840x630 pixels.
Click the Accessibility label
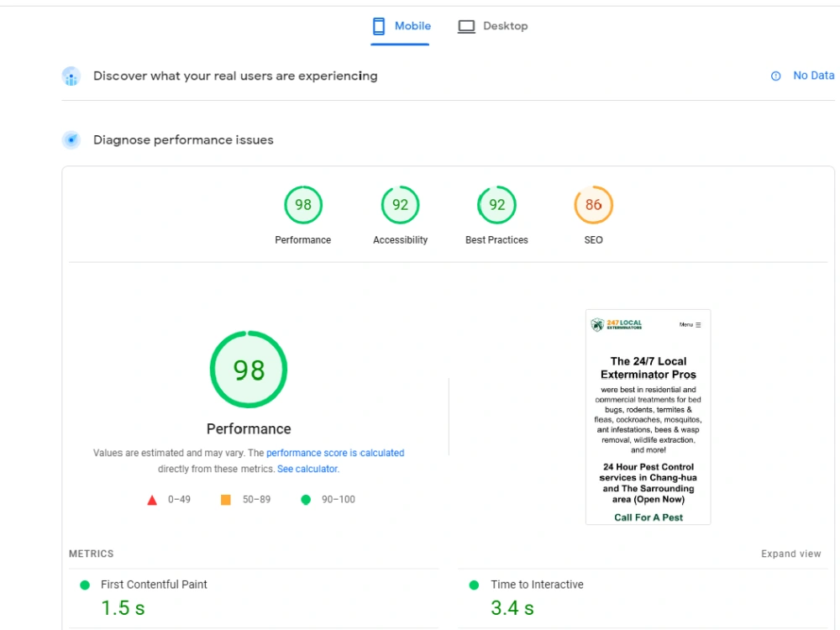(x=400, y=240)
